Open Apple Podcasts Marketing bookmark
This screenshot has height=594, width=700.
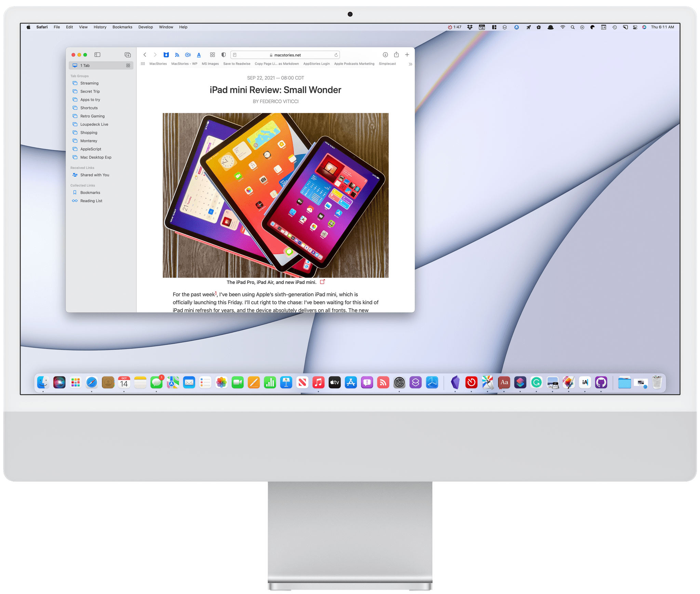[354, 64]
